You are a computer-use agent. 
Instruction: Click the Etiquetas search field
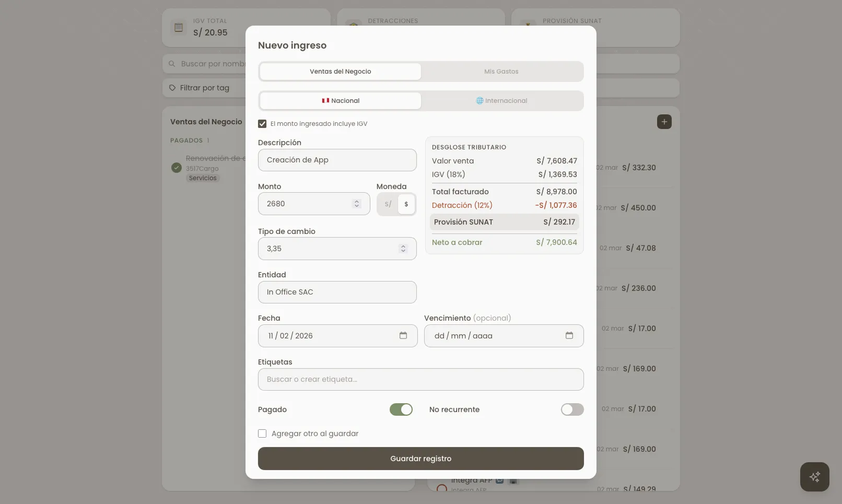(420, 379)
